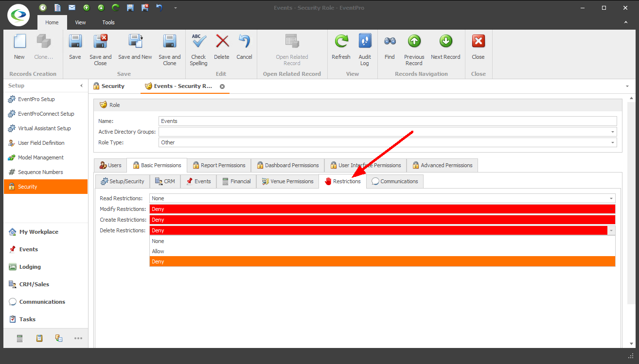The width and height of the screenshot is (639, 364).
Task: Open the Communications navigation group
Action: tap(46, 302)
